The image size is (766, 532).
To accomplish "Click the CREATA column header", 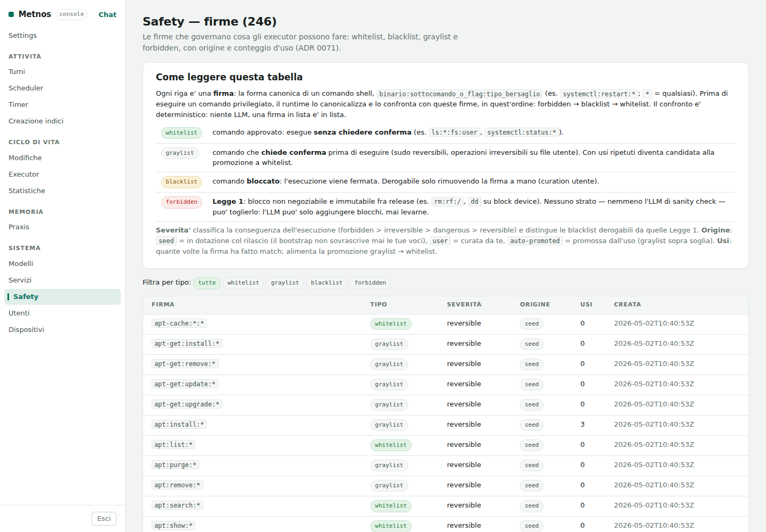I will pyautogui.click(x=628, y=305).
